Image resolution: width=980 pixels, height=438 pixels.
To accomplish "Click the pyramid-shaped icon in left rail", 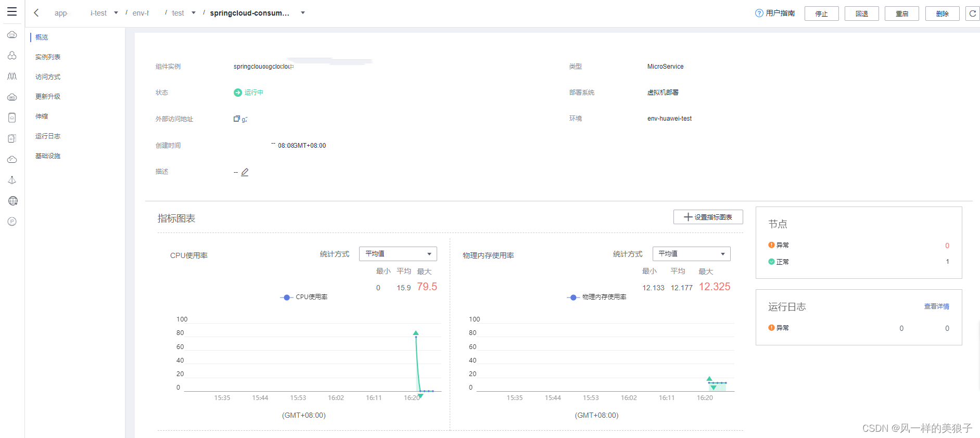I will pos(12,180).
